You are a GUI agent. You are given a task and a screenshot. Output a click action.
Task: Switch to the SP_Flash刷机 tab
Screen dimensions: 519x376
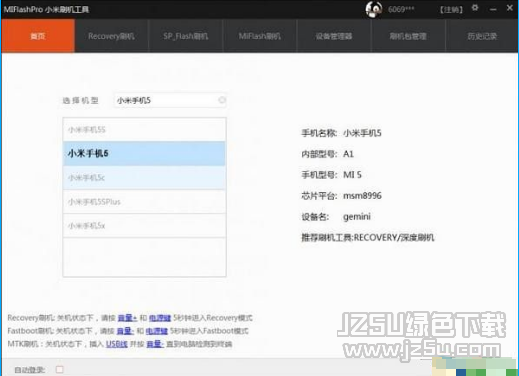coord(186,36)
